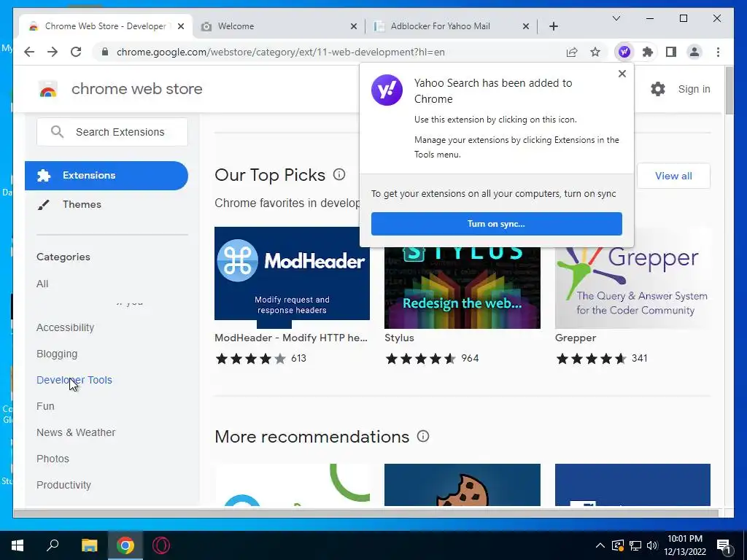Open the Grepper extension thumbnail
This screenshot has height=560, width=747.
(x=632, y=287)
